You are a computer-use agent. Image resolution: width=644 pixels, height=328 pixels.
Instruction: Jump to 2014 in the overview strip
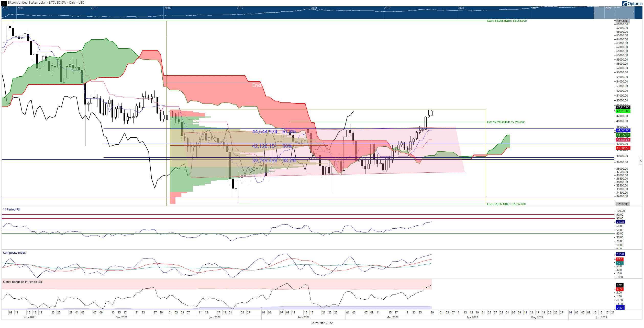20,8
